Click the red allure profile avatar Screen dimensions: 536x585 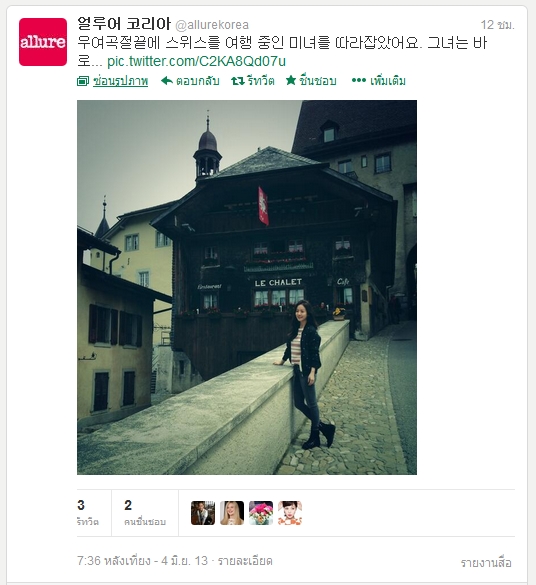43,42
